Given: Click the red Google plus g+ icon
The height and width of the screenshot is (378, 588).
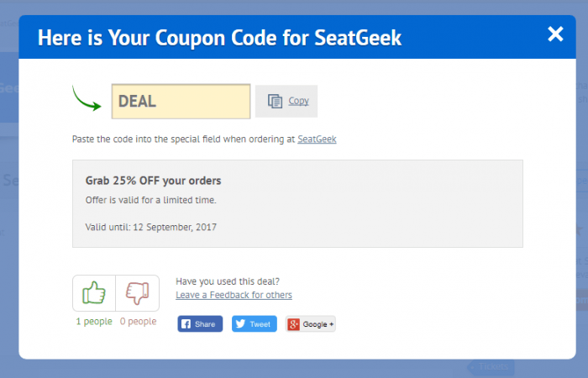Looking at the screenshot, I should tap(294, 324).
